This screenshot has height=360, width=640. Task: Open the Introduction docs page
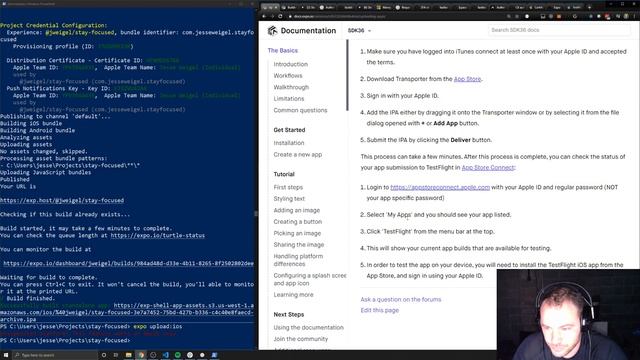click(x=291, y=64)
